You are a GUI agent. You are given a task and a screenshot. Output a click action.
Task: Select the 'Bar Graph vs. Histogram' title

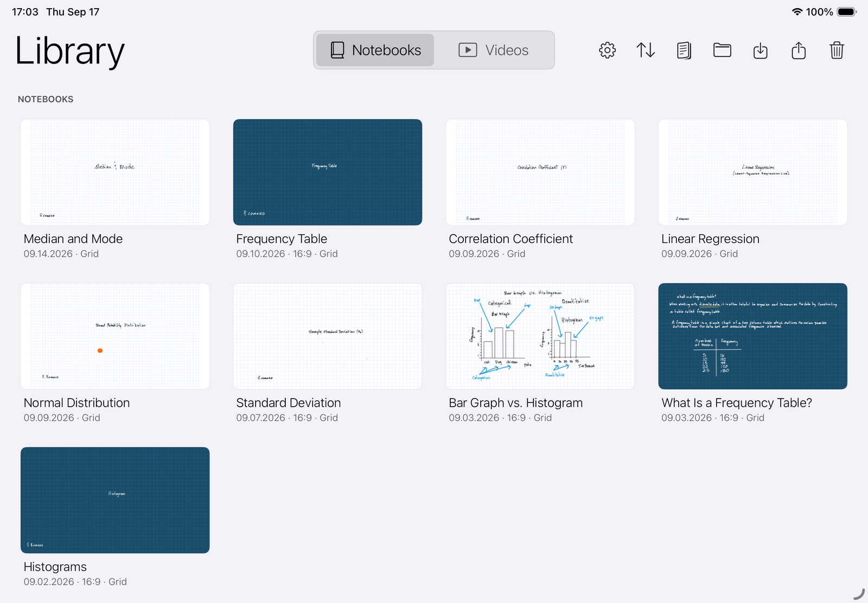pyautogui.click(x=516, y=403)
